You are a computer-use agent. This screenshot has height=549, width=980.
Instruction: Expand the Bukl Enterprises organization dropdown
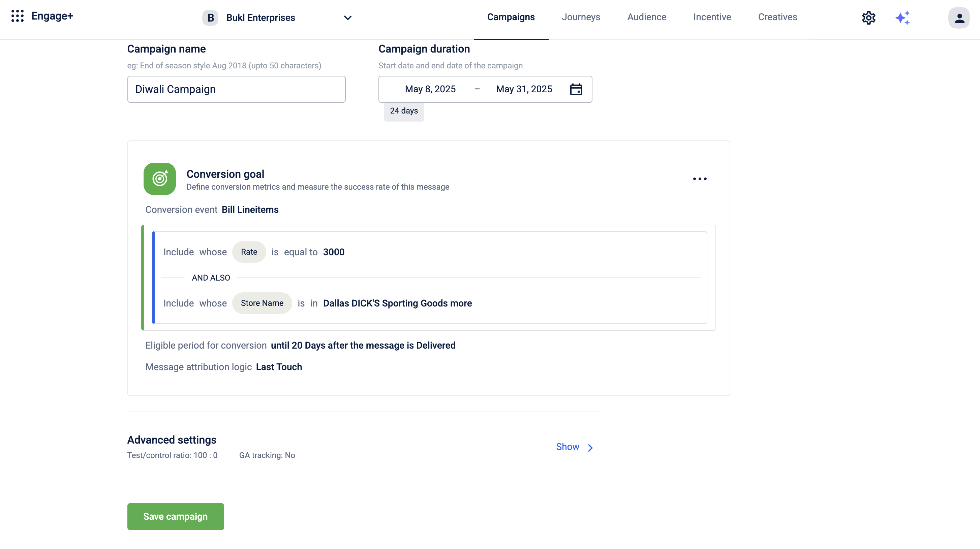(x=347, y=18)
